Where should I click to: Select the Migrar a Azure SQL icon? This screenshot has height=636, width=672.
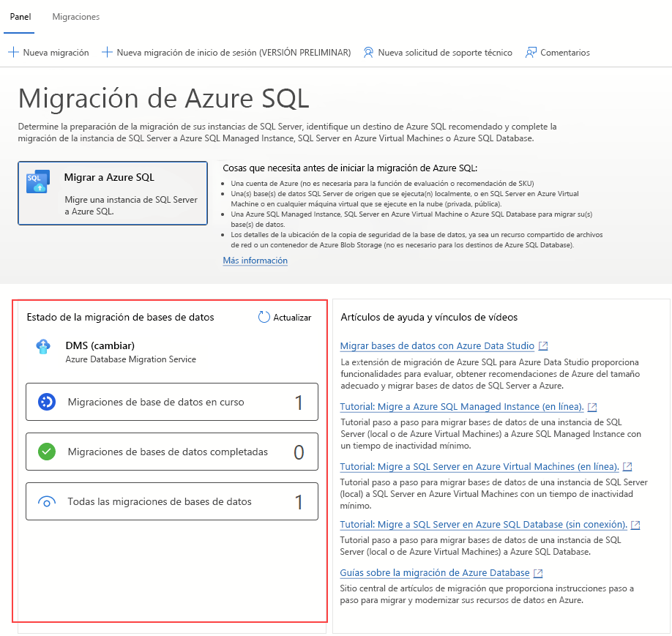[36, 182]
